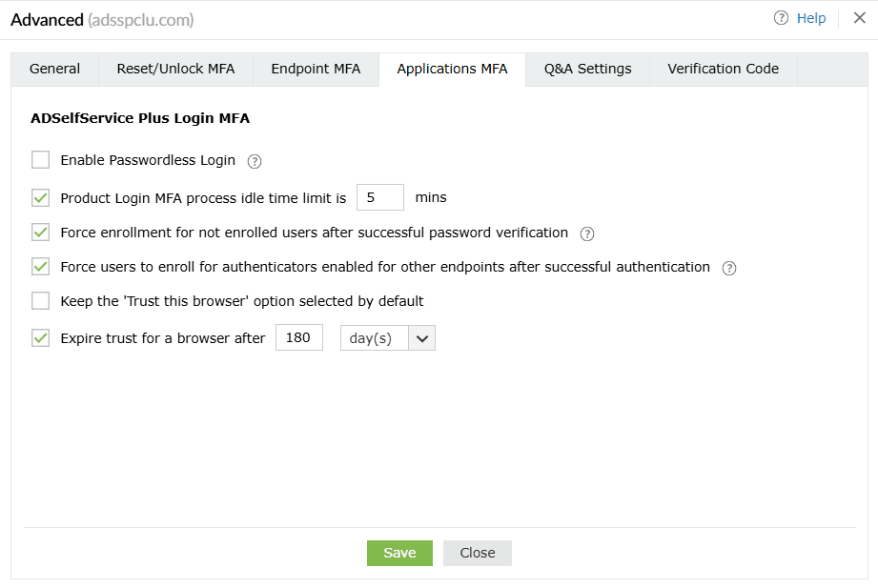Go to the Endpoint MFA tab
The image size is (878, 588).
[316, 69]
